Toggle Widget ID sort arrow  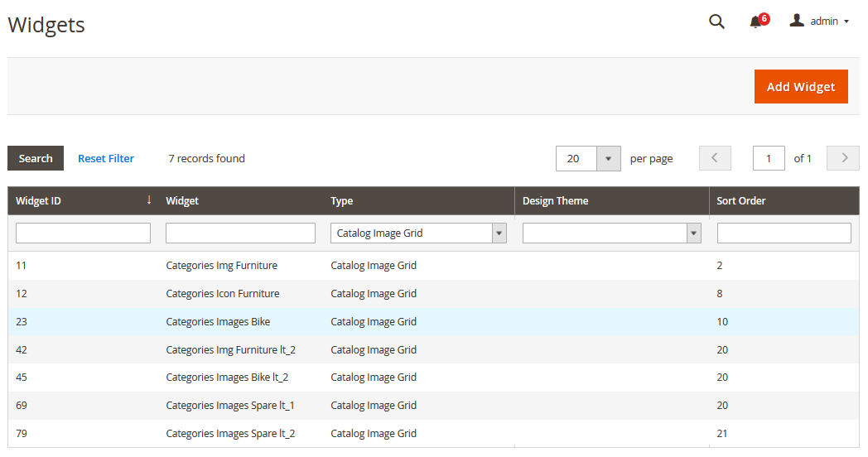[x=149, y=200]
